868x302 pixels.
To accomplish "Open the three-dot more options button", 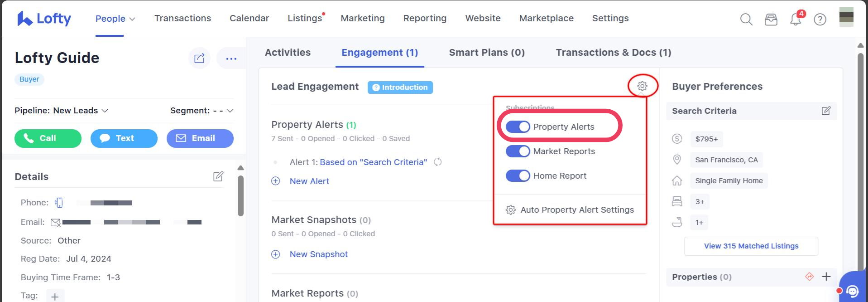I will click(231, 58).
